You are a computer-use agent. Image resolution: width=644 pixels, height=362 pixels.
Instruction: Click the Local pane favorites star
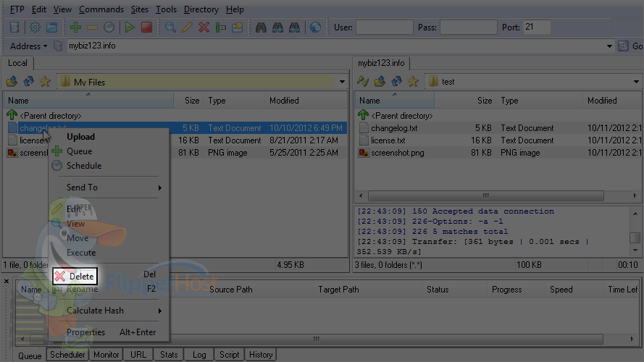point(45,81)
